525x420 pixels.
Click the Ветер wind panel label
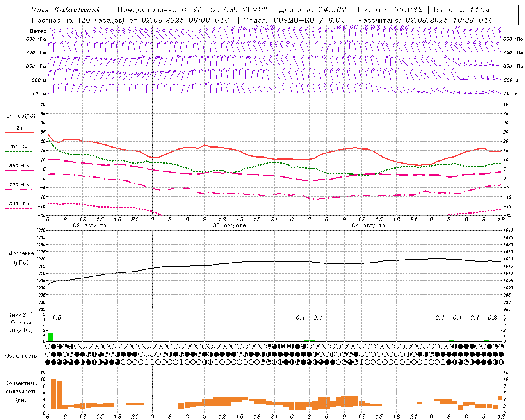coord(38,31)
